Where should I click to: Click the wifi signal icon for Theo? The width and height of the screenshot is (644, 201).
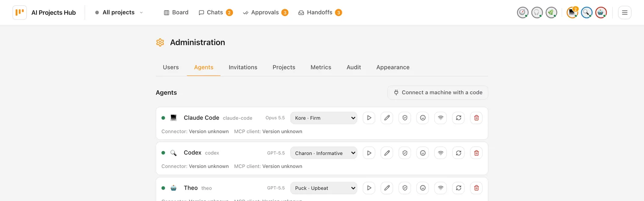click(441, 188)
